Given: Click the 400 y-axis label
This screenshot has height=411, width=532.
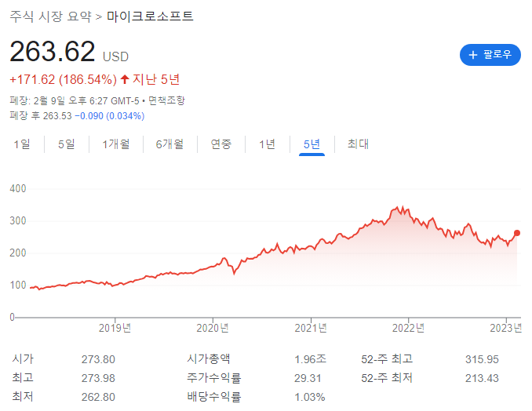Looking at the screenshot, I should (18, 188).
